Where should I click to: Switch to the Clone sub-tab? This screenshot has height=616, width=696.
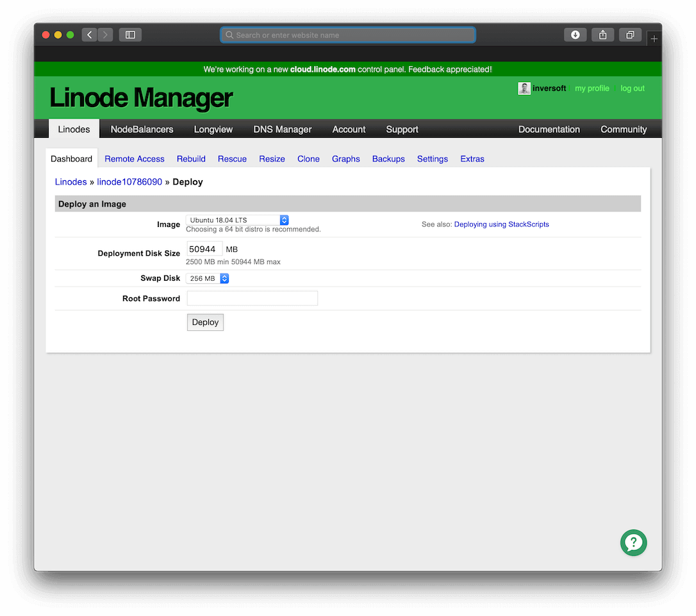tap(308, 159)
